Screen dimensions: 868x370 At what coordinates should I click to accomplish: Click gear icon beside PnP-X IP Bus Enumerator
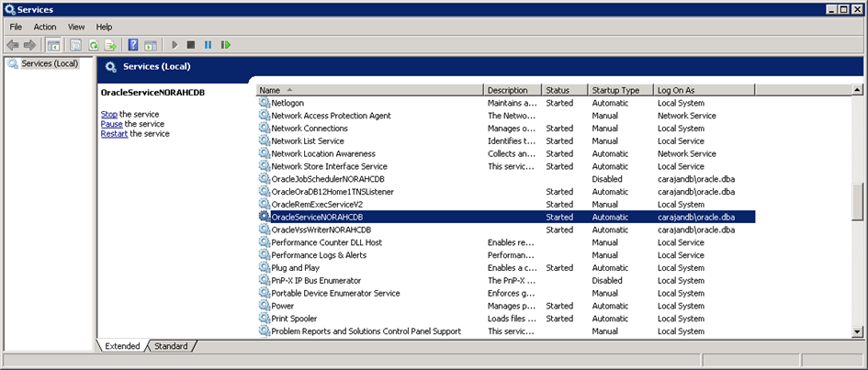click(264, 280)
